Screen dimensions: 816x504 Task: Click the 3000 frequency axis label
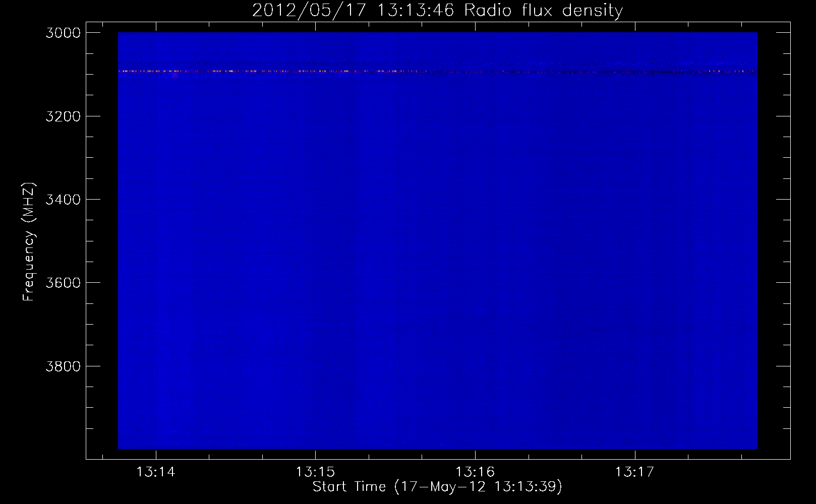tap(63, 33)
